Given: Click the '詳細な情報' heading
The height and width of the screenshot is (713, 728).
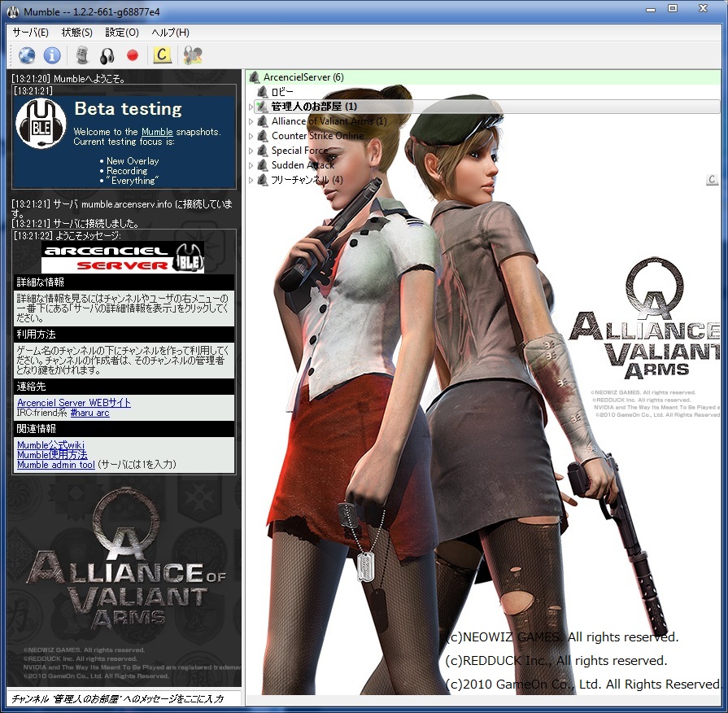Looking at the screenshot, I should click(x=41, y=282).
